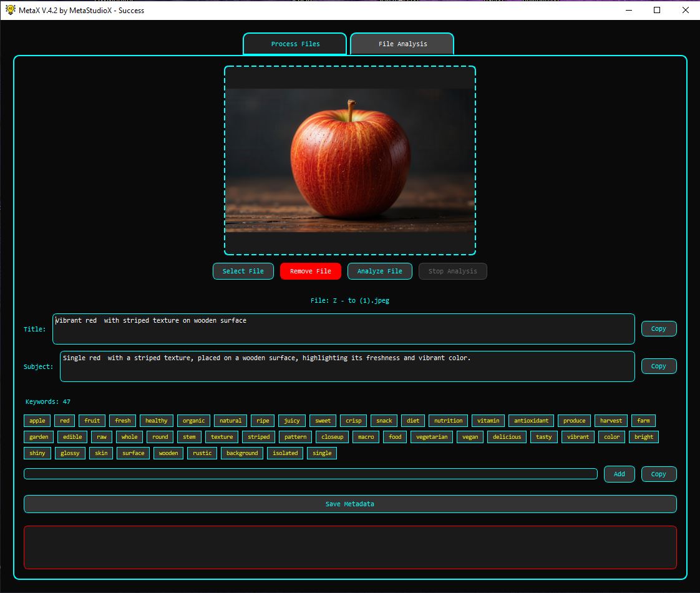This screenshot has height=593, width=700.
Task: Select the 'round' keyword tag
Action: (160, 437)
